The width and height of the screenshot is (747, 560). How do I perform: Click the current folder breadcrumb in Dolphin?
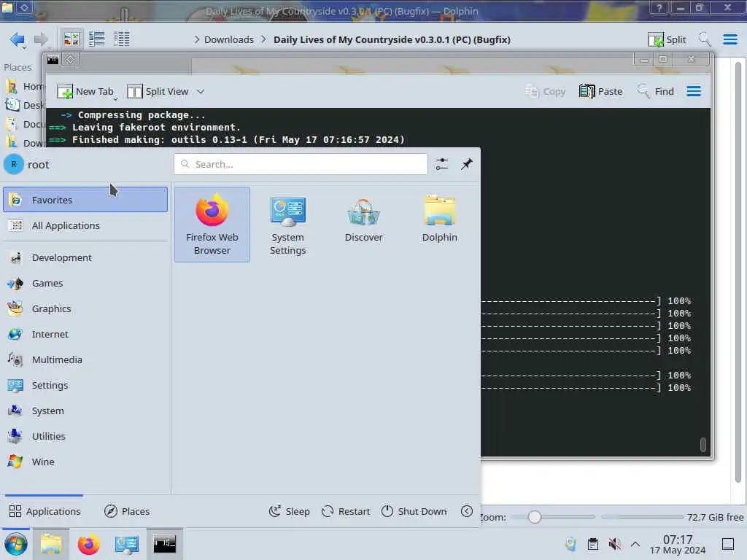[392, 39]
